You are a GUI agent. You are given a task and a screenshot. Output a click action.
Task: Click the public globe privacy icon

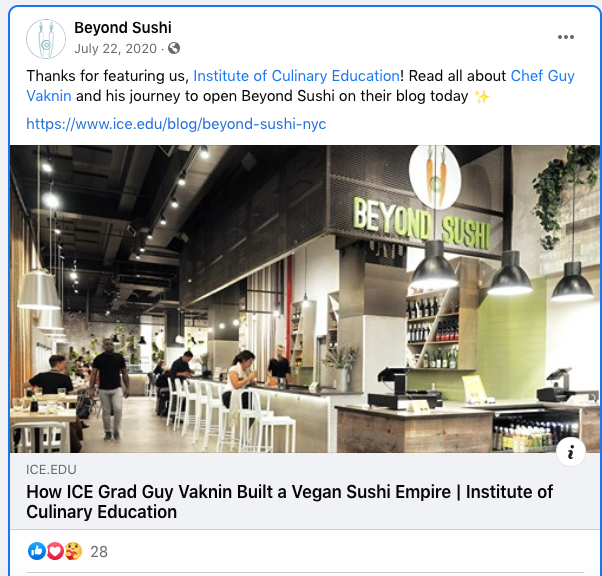pos(174,48)
